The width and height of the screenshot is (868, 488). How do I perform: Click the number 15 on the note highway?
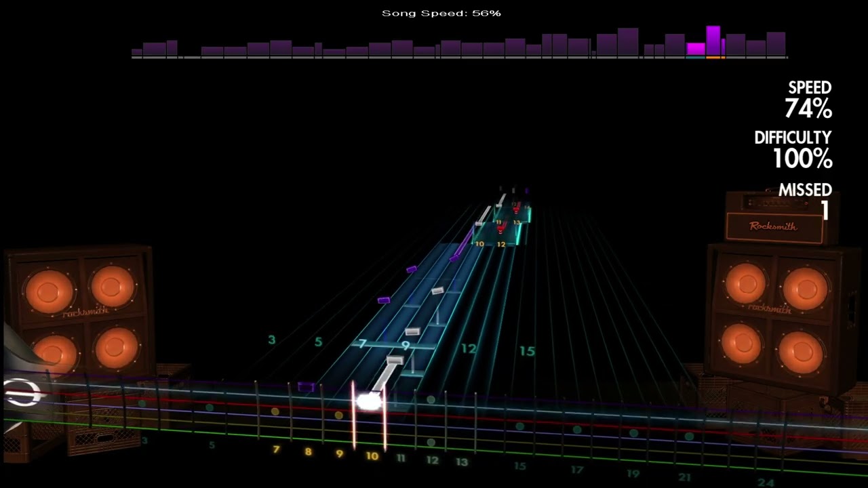527,351
